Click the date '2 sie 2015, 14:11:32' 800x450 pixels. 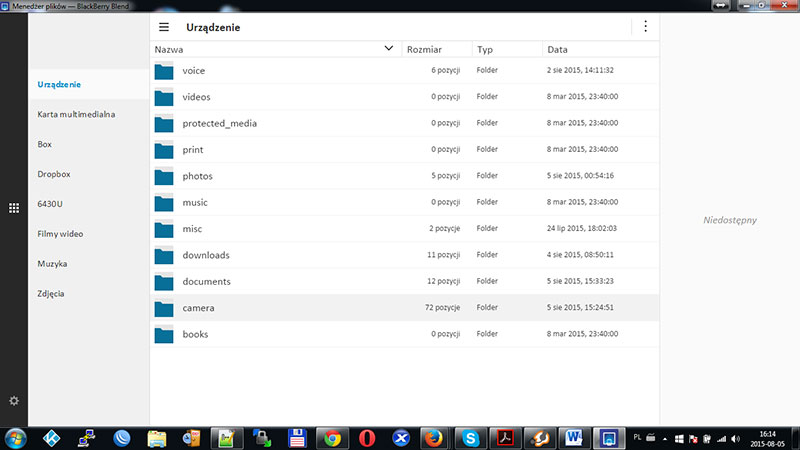[x=580, y=70]
